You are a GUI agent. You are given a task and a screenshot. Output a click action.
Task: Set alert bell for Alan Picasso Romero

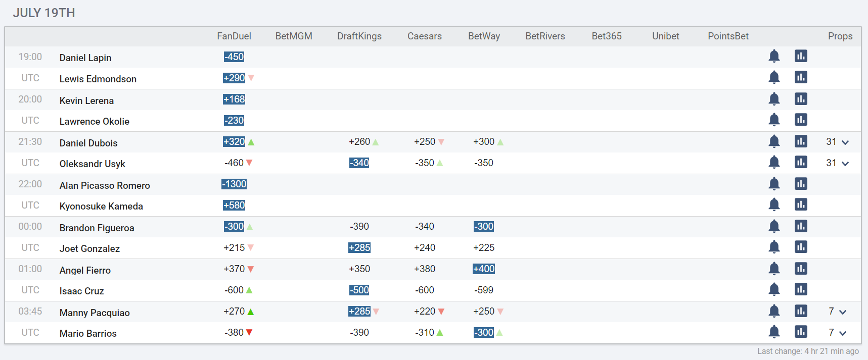click(774, 184)
